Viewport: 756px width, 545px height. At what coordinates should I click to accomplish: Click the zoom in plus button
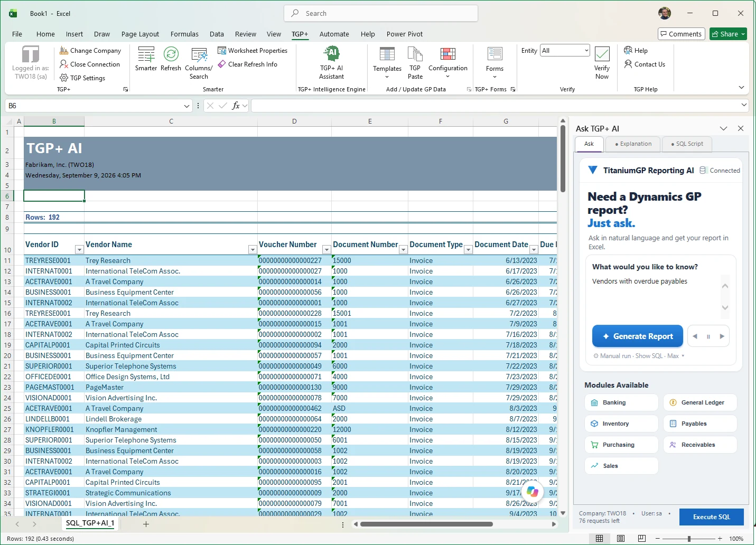[x=720, y=539]
